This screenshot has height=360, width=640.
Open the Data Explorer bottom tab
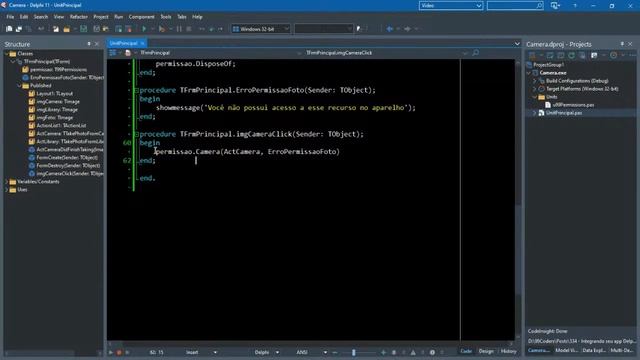click(x=593, y=350)
